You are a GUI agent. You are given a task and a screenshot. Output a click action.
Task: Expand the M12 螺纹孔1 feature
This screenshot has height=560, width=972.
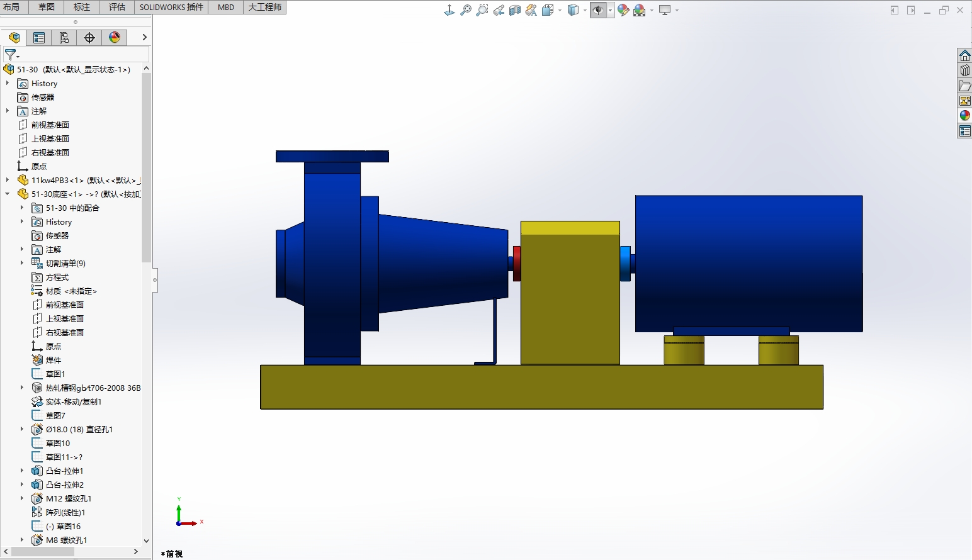pyautogui.click(x=22, y=498)
